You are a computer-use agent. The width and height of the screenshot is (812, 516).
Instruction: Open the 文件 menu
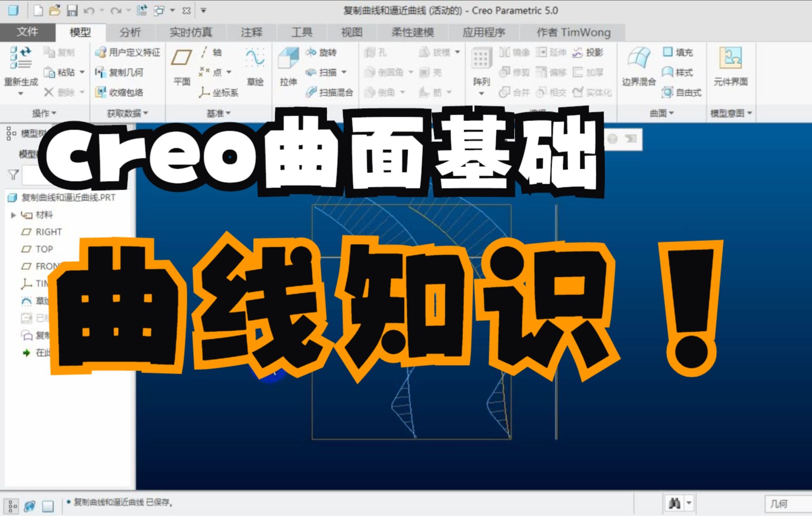(27, 32)
